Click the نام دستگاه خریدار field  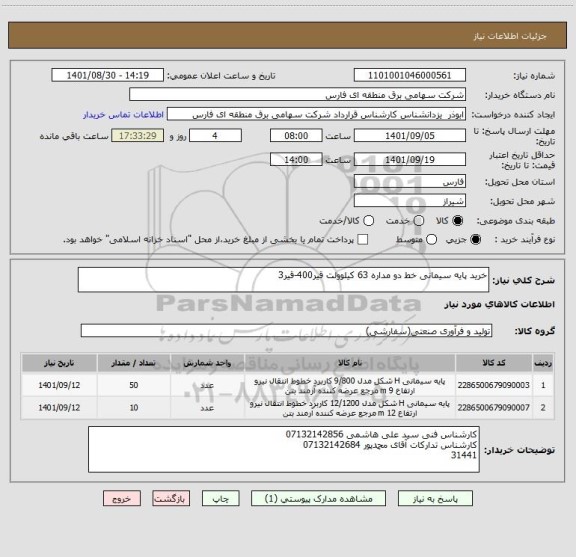pyautogui.click(x=297, y=95)
